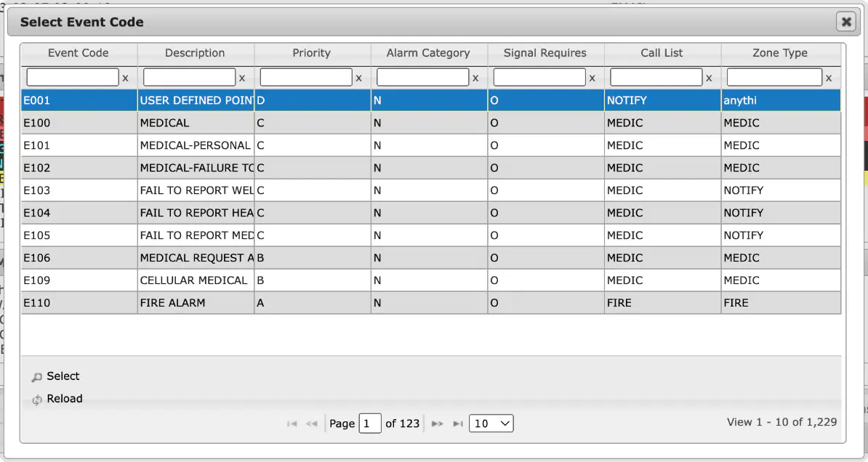
Task: Click the Select magnifier icon
Action: (x=36, y=377)
